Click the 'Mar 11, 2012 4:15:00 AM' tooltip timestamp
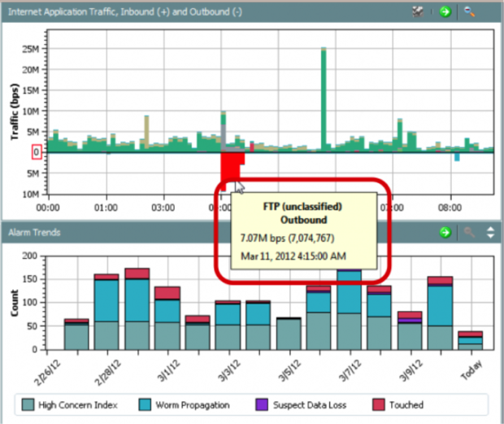The width and height of the screenshot is (504, 424). (293, 256)
